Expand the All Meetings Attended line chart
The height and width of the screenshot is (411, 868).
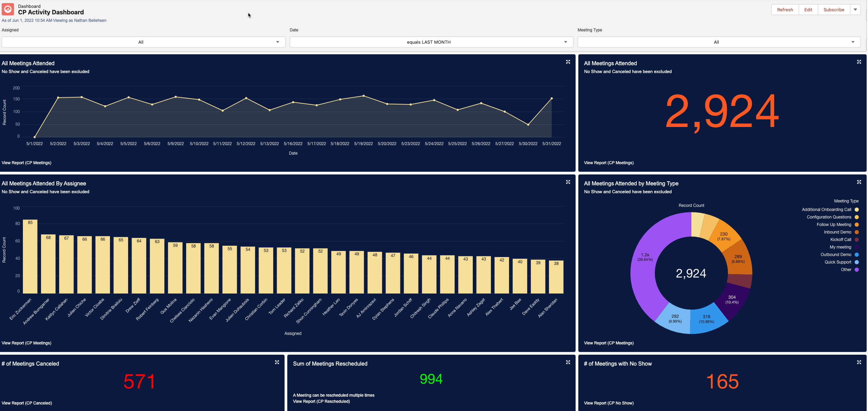click(568, 62)
